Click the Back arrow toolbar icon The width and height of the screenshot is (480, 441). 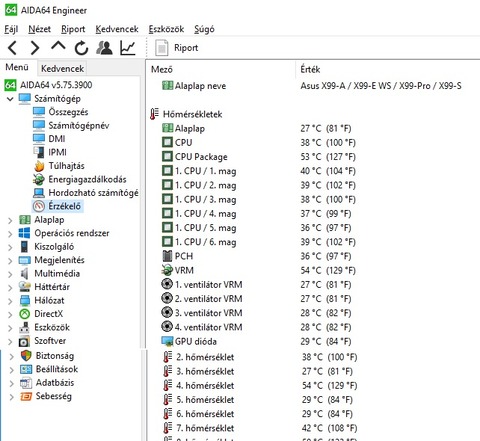tap(12, 48)
